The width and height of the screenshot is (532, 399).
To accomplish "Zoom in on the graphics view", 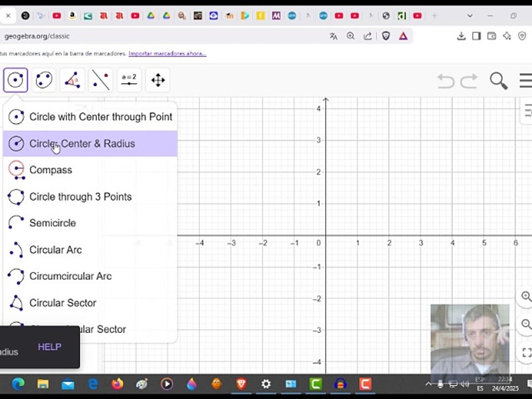I will tap(526, 296).
